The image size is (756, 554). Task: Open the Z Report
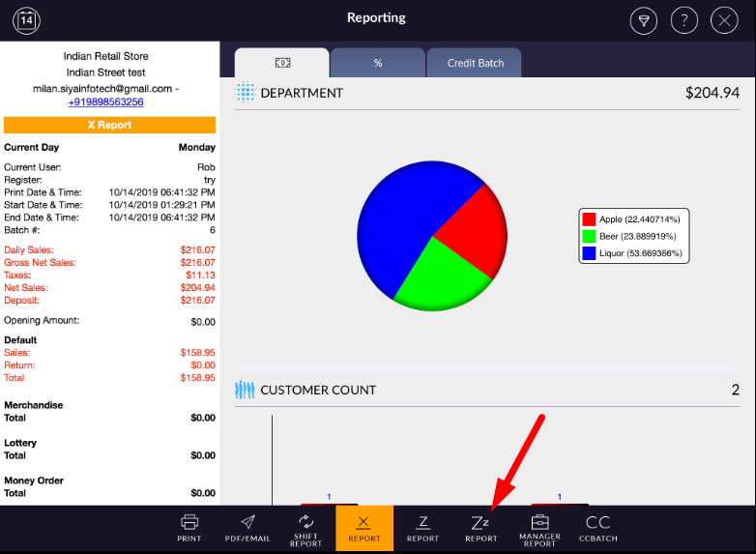pos(422,528)
